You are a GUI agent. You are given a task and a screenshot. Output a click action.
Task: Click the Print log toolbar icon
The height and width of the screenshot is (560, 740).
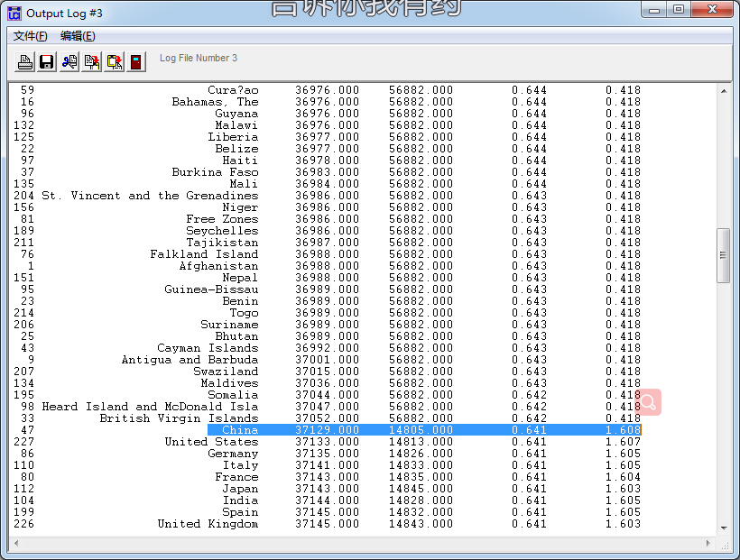[x=25, y=62]
